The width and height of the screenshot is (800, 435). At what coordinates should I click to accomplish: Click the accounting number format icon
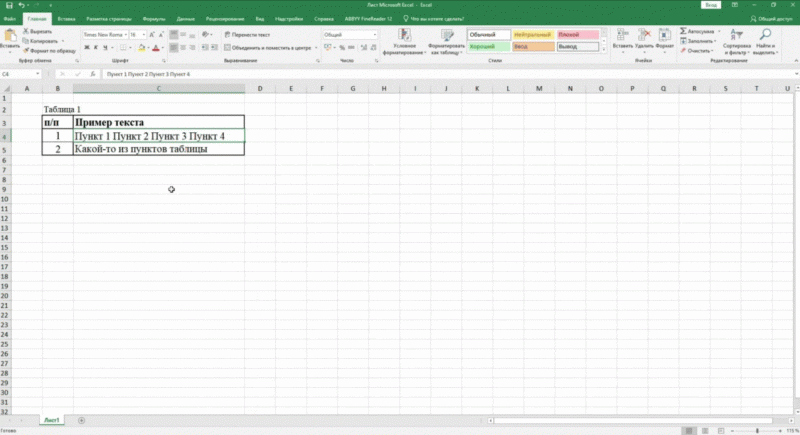[x=327, y=47]
